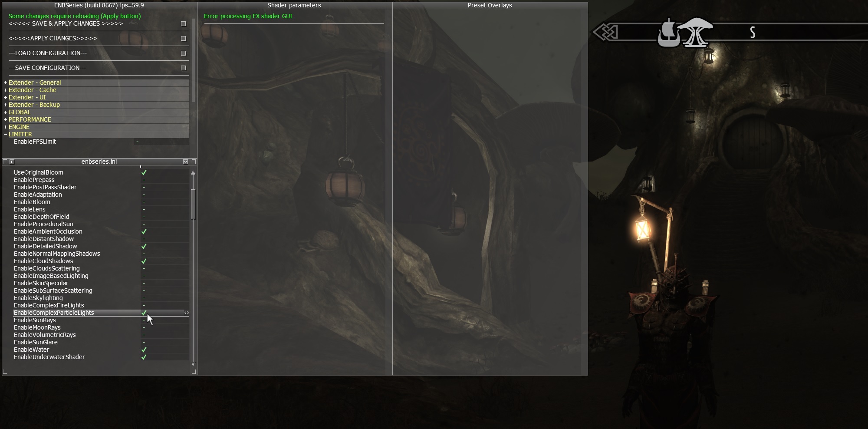Enable the EnableDepthOfField value
Image resolution: width=868 pixels, height=429 pixels.
[165, 217]
